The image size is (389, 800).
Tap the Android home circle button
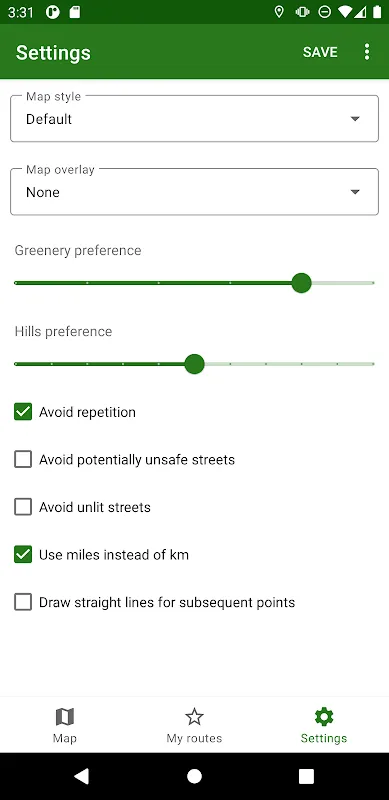click(x=194, y=776)
